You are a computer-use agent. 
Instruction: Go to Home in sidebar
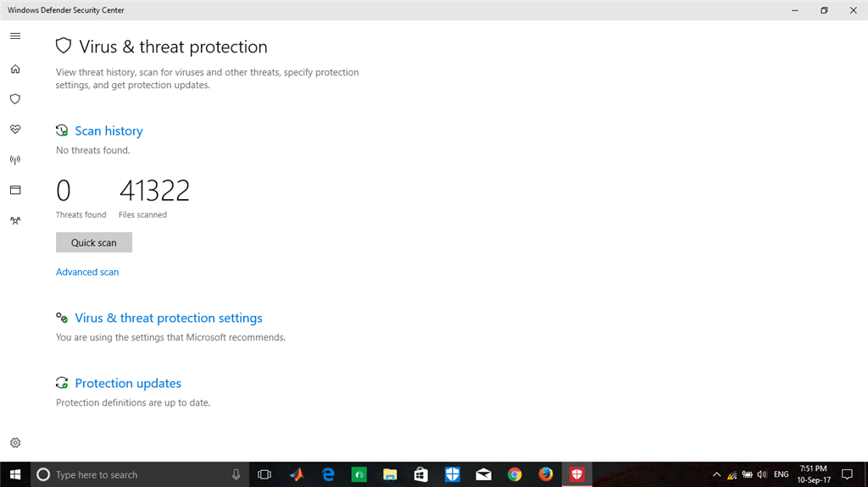[15, 69]
